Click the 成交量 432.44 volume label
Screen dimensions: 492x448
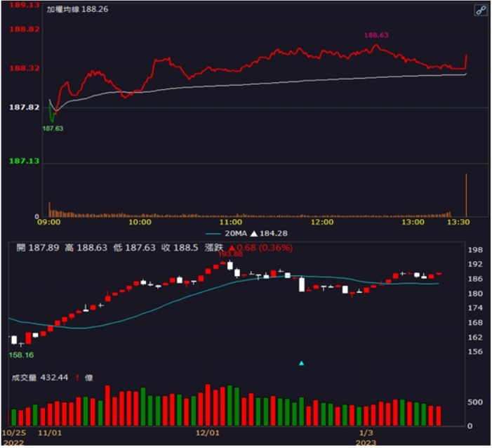pos(39,378)
